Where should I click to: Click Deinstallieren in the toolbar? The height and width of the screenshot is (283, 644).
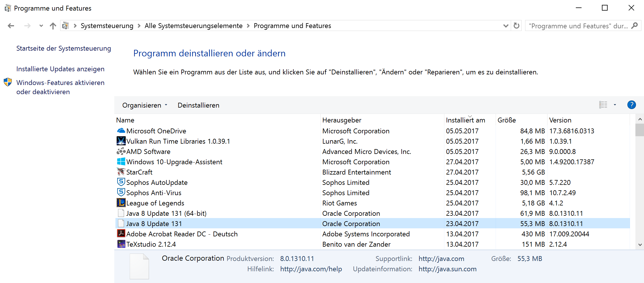coord(198,105)
